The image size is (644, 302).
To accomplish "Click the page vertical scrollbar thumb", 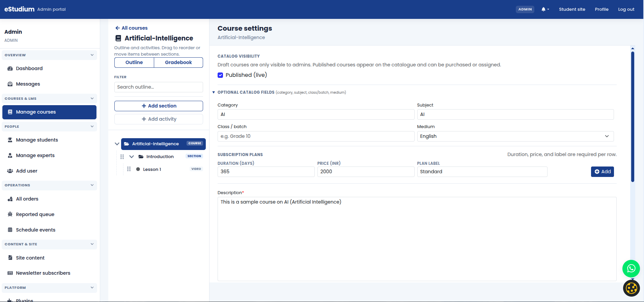I will (x=633, y=117).
